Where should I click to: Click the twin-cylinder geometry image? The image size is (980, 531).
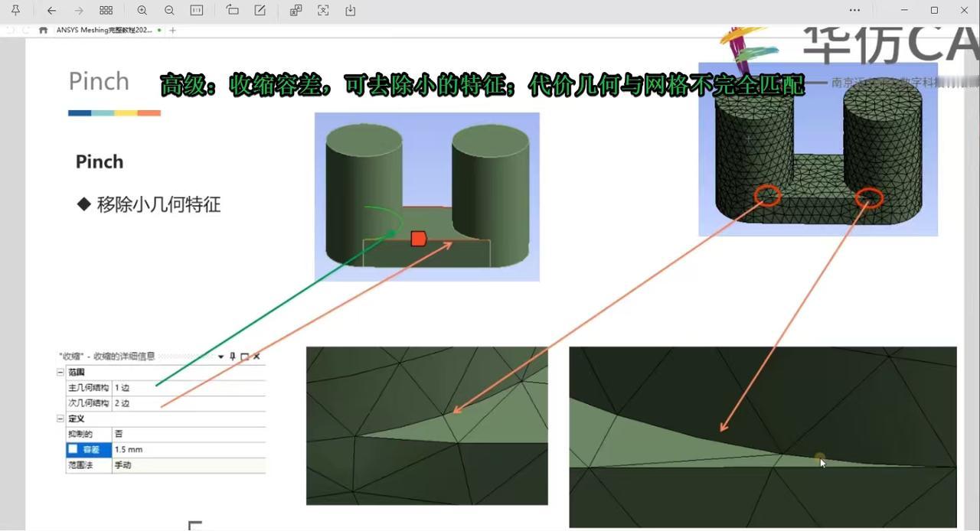tap(426, 197)
